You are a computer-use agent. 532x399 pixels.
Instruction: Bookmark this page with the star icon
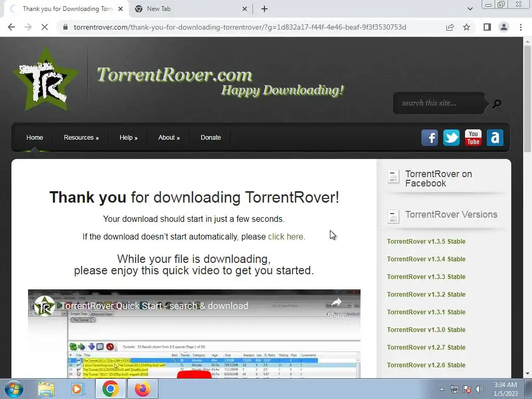(467, 27)
